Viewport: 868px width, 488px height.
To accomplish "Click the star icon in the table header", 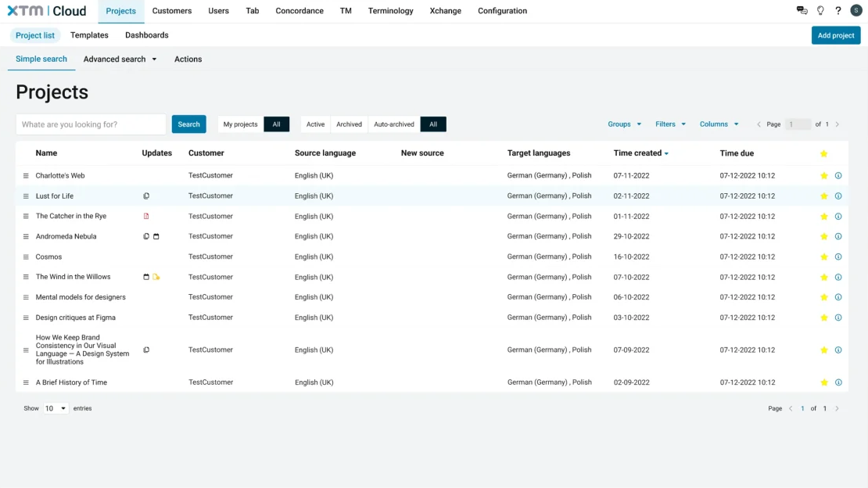I will (823, 153).
